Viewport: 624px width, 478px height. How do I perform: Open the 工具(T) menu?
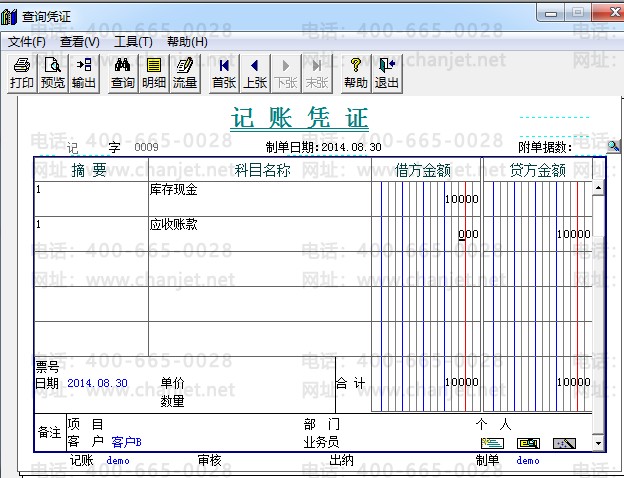(133, 42)
